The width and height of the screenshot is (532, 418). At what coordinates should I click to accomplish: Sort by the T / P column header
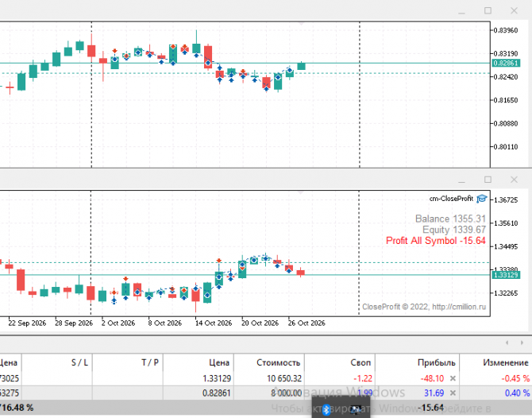[x=128, y=362]
